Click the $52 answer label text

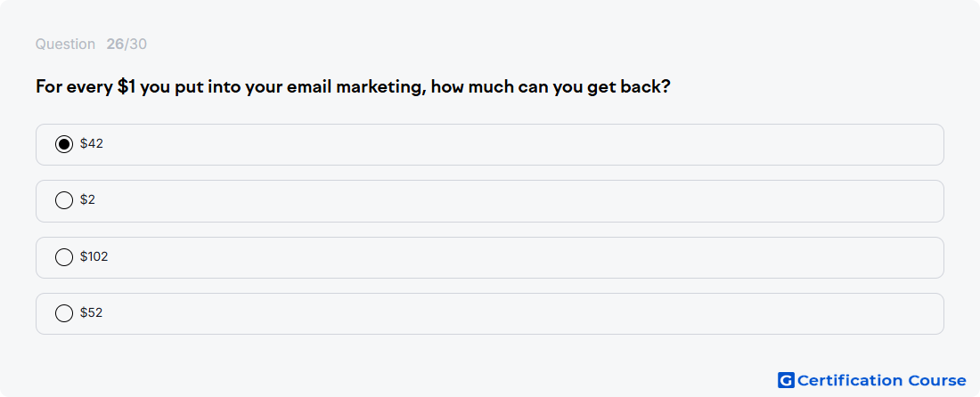pos(91,312)
